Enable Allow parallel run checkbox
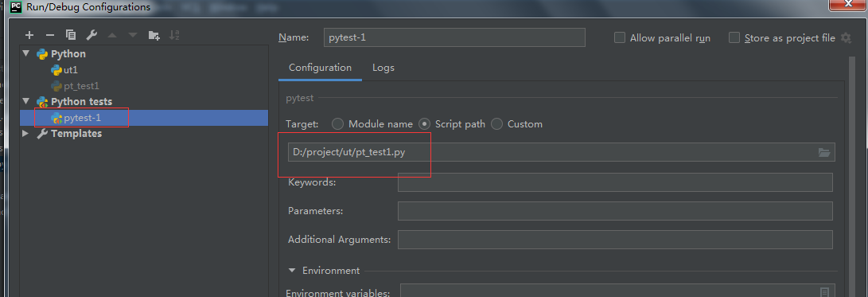Image resolution: width=868 pixels, height=297 pixels. (620, 37)
